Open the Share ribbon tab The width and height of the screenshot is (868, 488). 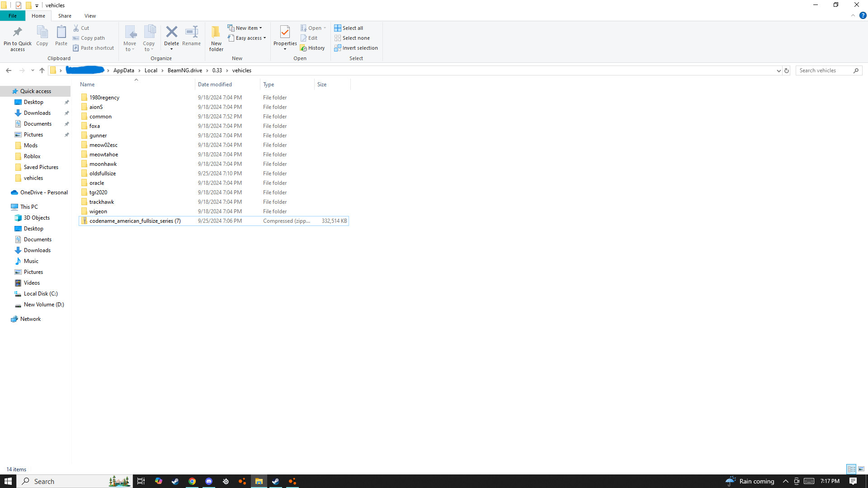tap(65, 16)
